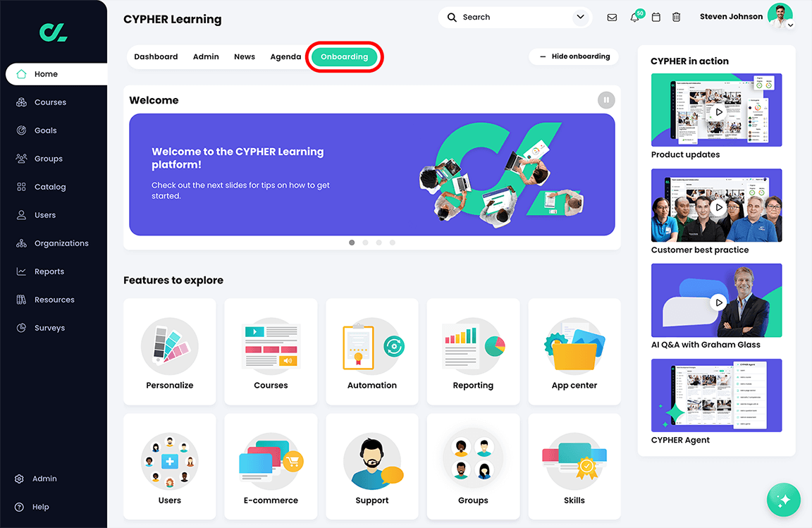Image resolution: width=812 pixels, height=528 pixels.
Task: Check notifications with 50 unread alerts
Action: click(634, 17)
